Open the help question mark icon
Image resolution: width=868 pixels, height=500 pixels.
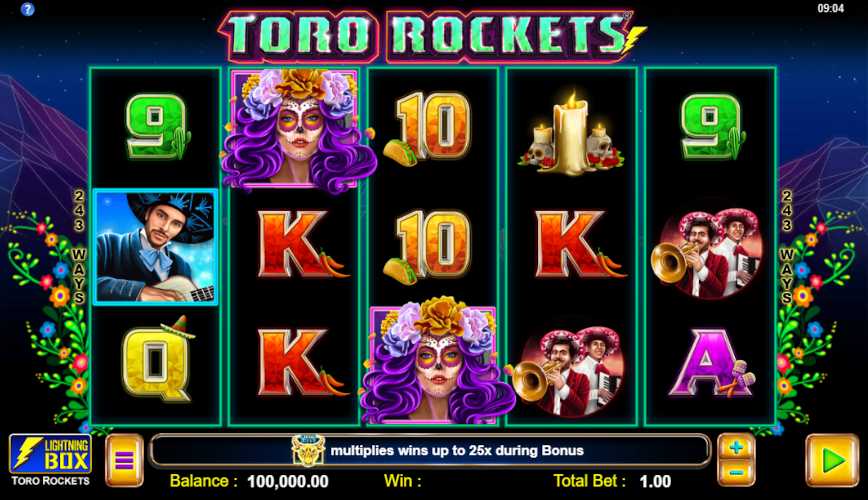click(x=27, y=9)
